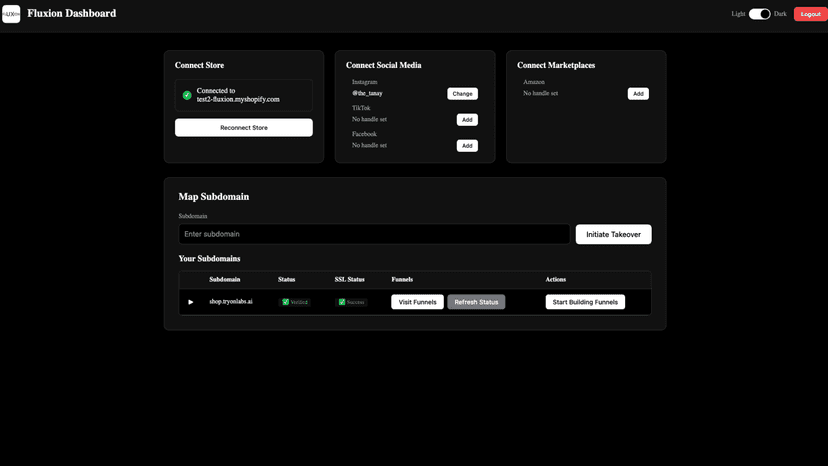828x466 pixels.
Task: Click the TikTok label
Action: pos(361,108)
